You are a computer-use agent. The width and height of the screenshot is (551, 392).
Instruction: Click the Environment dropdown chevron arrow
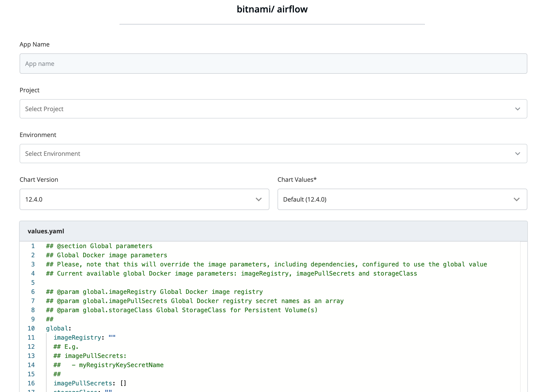(x=517, y=154)
